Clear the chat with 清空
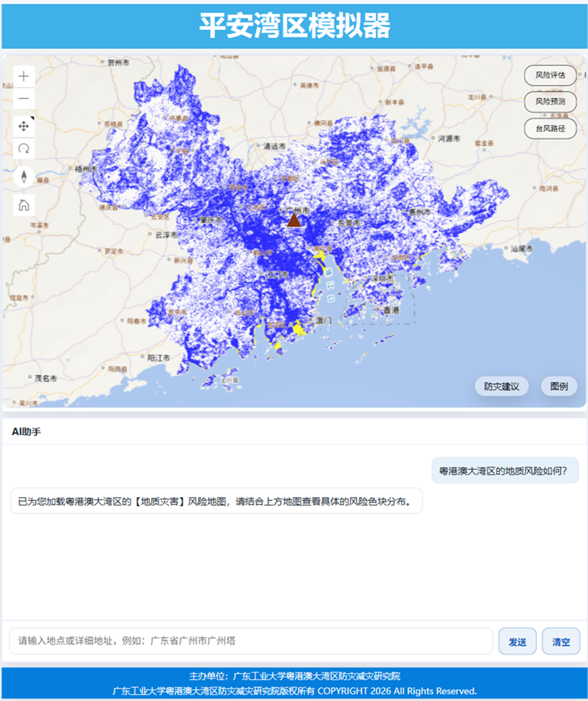588x701 pixels. pos(561,642)
